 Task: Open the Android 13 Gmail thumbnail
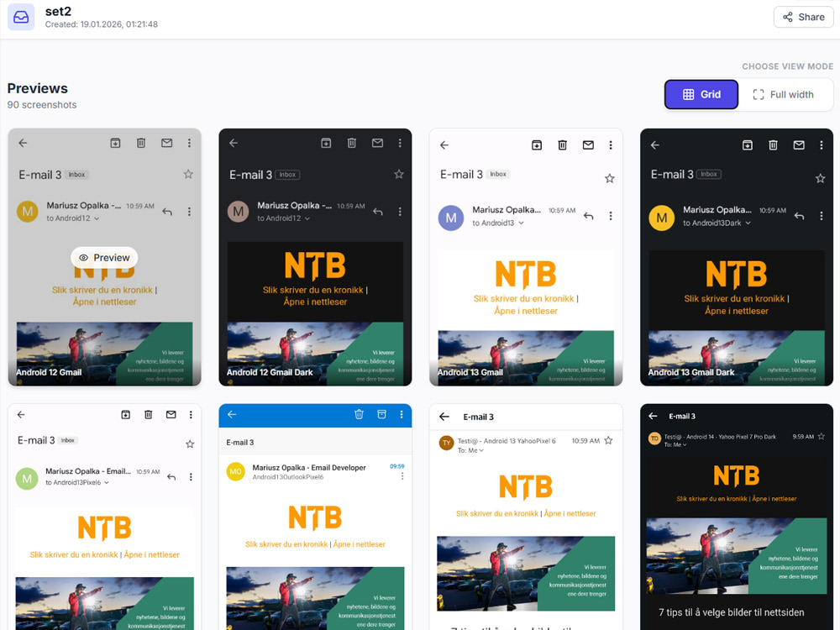(526, 257)
